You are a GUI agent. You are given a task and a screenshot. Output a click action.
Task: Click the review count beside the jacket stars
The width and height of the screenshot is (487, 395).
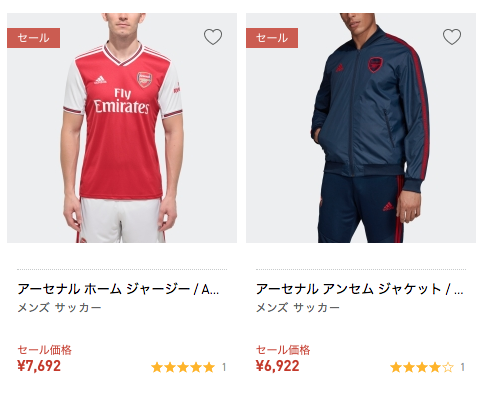(x=463, y=367)
